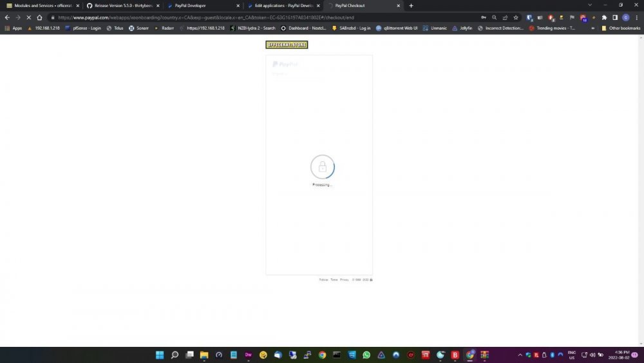Open a new browser tab
The height and width of the screenshot is (363, 644).
[x=412, y=5]
